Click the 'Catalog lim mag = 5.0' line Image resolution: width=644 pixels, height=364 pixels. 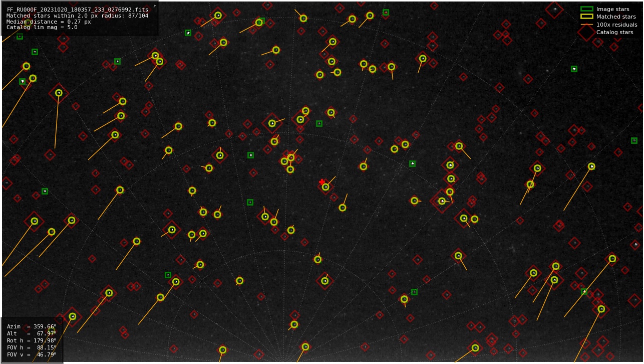pos(42,28)
